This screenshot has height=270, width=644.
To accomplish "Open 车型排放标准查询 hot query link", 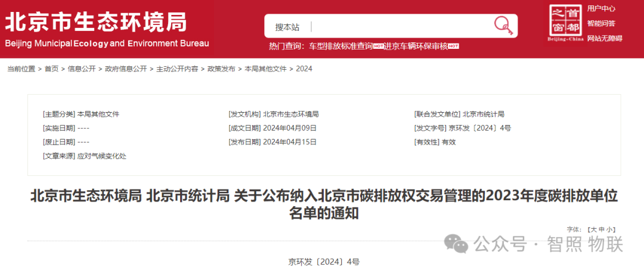I will click(340, 46).
